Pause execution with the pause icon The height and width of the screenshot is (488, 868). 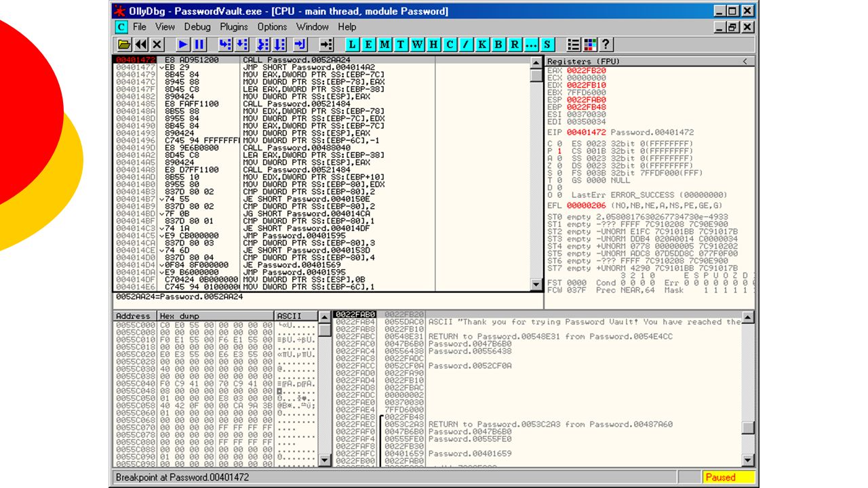pos(199,45)
